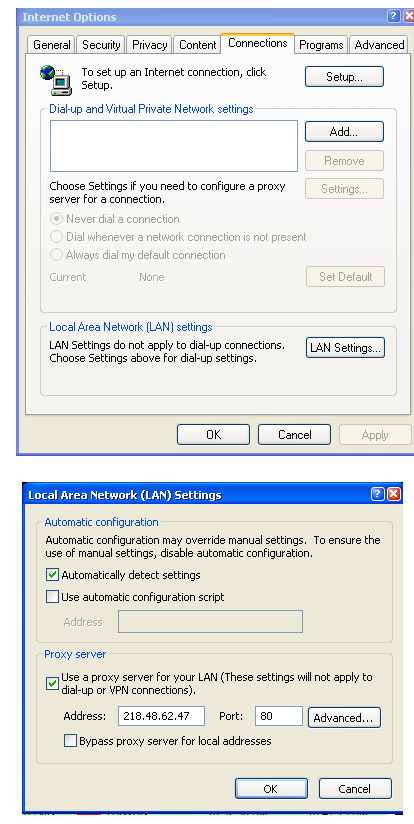Click the help icon in Internet Options
Image resolution: width=414 pixels, height=824 pixels.
[x=394, y=16]
